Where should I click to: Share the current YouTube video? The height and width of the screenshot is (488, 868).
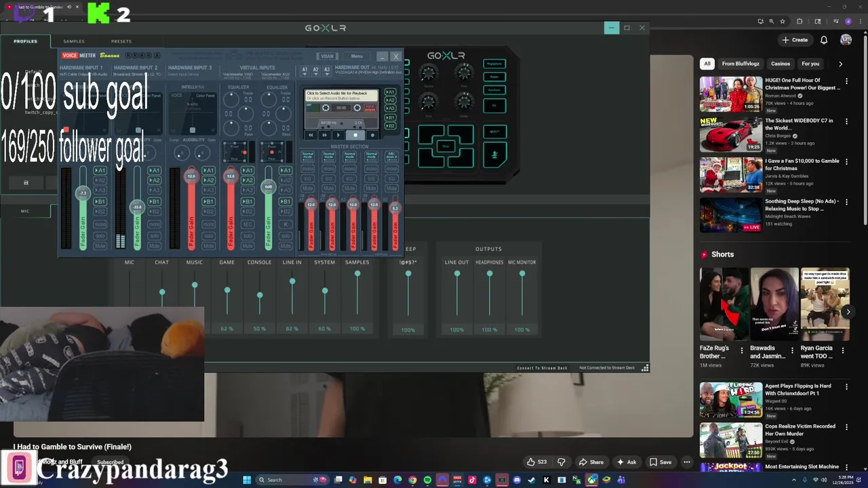(591, 462)
